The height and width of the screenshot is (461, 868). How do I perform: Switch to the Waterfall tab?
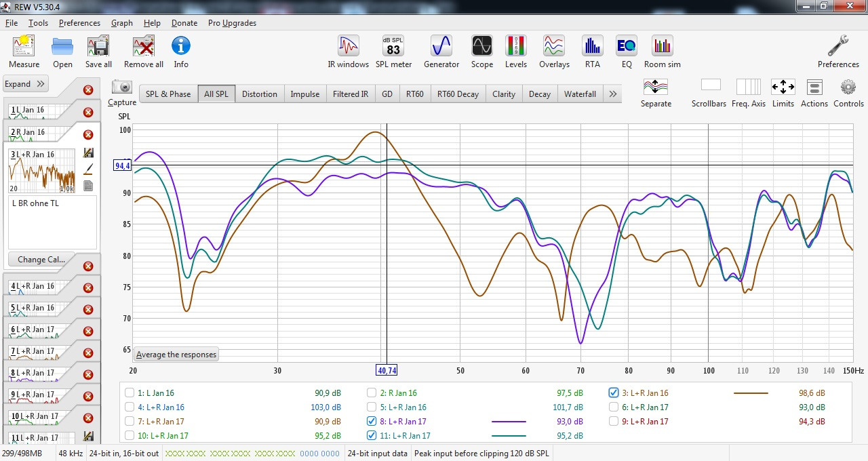[x=580, y=94]
